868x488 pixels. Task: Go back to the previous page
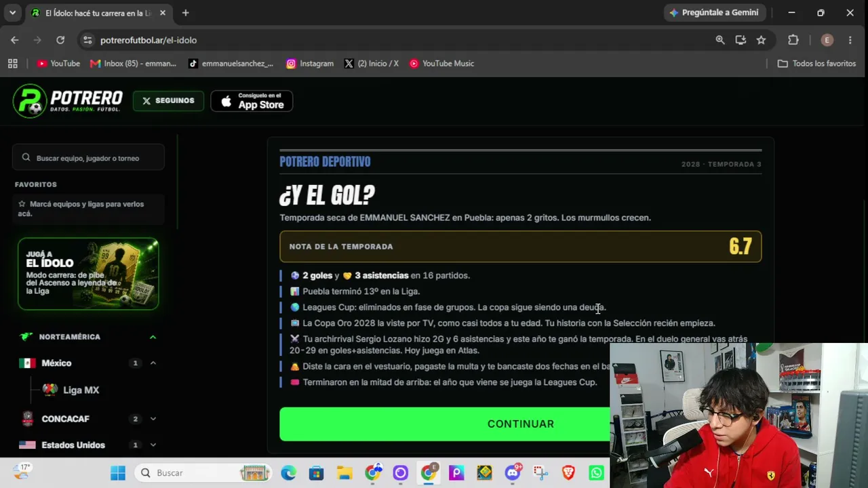coord(15,40)
